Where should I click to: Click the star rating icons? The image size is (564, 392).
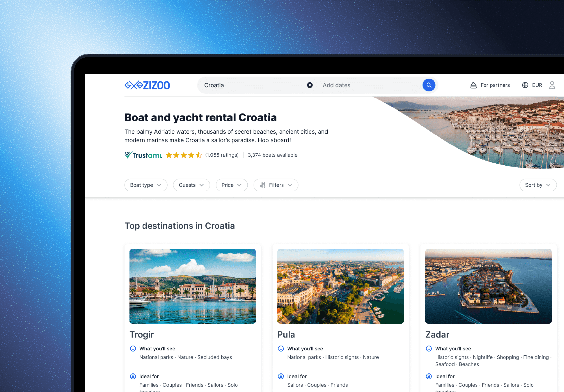(x=184, y=155)
